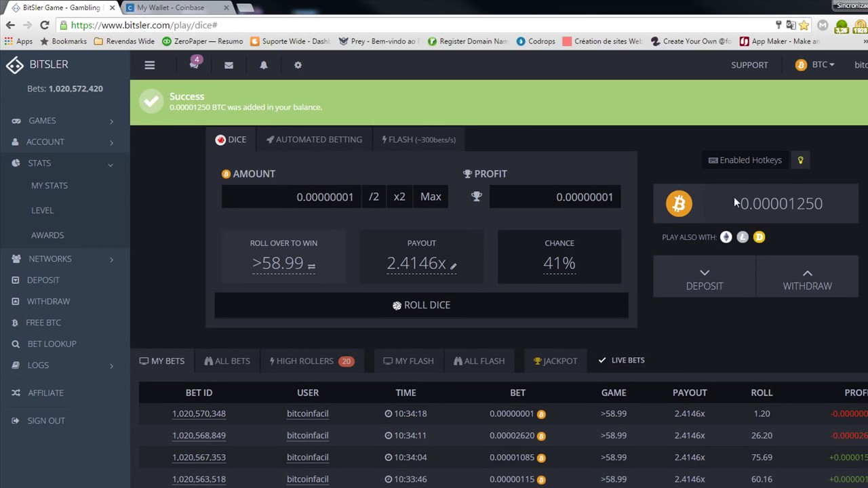Open Awards in sidebar
868x488 pixels.
[x=47, y=235]
